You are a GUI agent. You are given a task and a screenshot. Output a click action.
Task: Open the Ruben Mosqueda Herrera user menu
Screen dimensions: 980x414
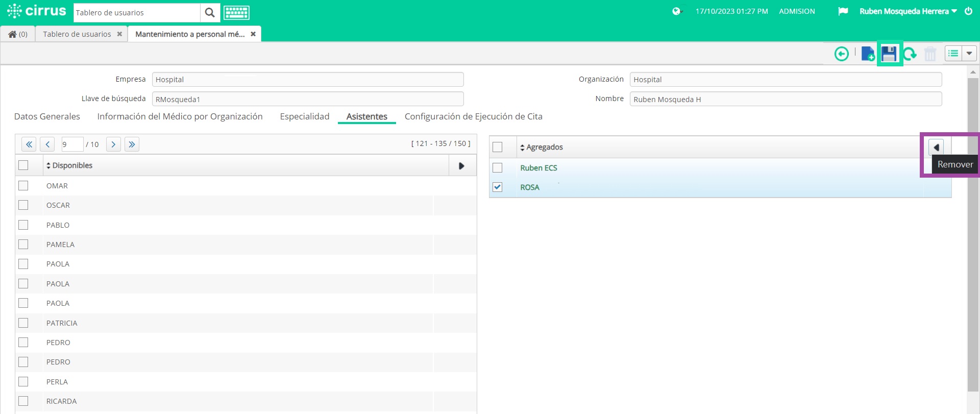click(908, 11)
